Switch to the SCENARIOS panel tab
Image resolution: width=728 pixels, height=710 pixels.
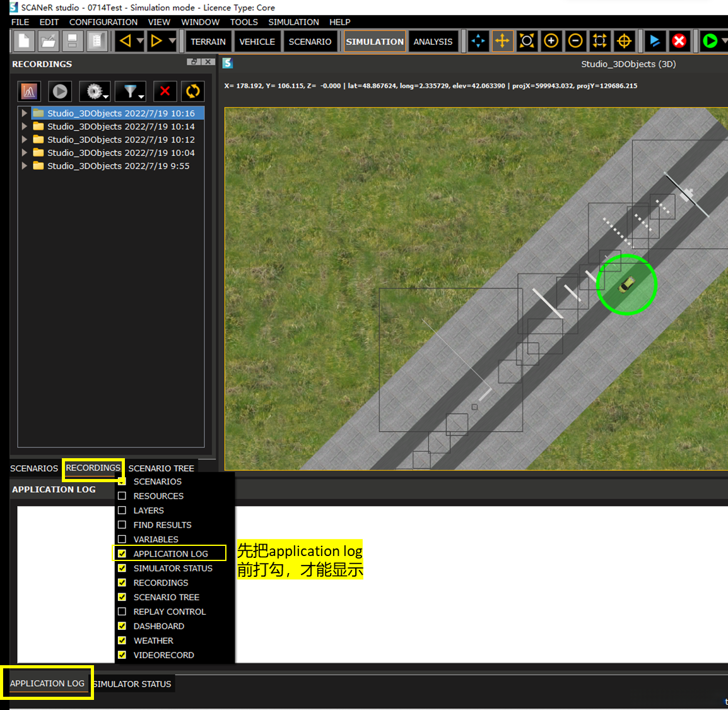coord(34,468)
